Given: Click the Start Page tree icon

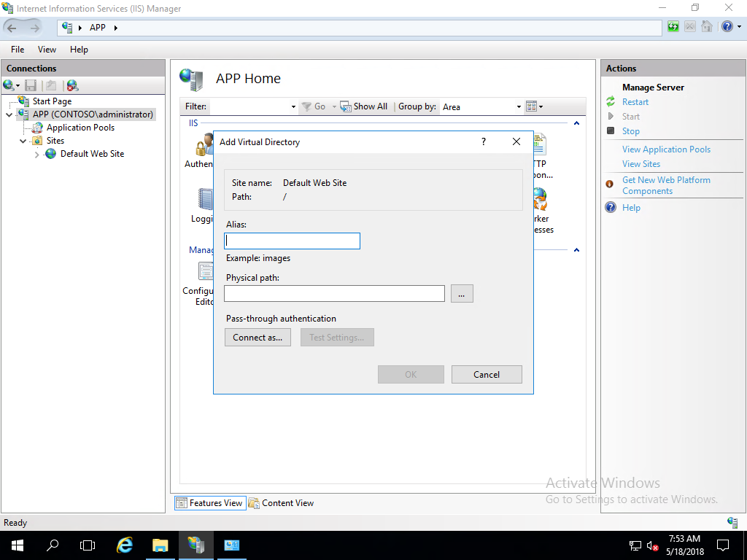Looking at the screenshot, I should (23, 101).
